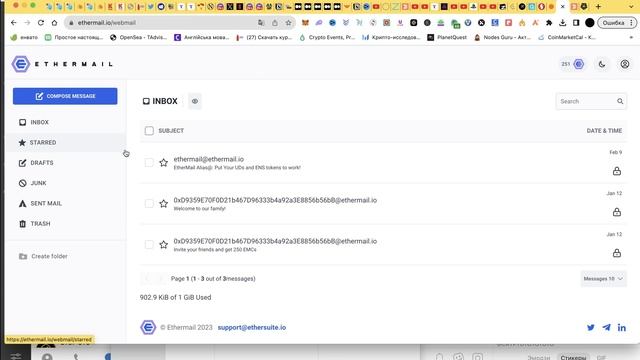This screenshot has width=640, height=360.
Task: Open a new browser tab with plus
Action: click(x=598, y=7)
